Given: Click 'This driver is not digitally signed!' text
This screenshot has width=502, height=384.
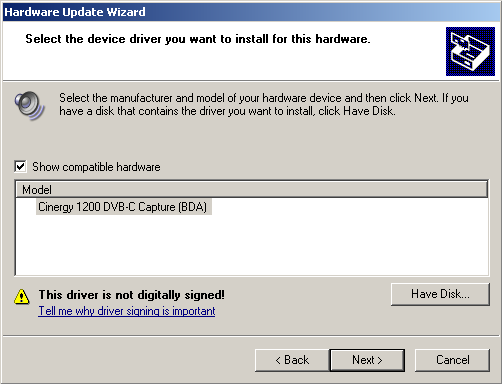Looking at the screenshot, I should pos(132,295).
